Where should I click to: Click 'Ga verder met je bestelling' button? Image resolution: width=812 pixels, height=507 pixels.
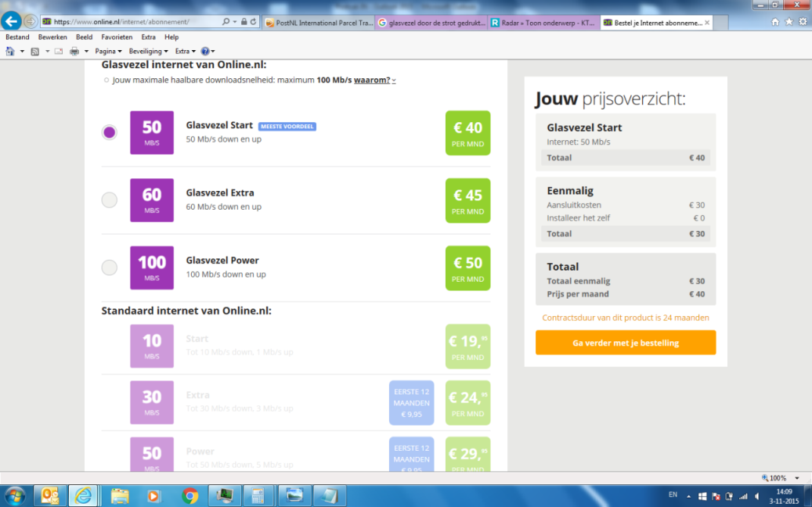click(x=625, y=343)
